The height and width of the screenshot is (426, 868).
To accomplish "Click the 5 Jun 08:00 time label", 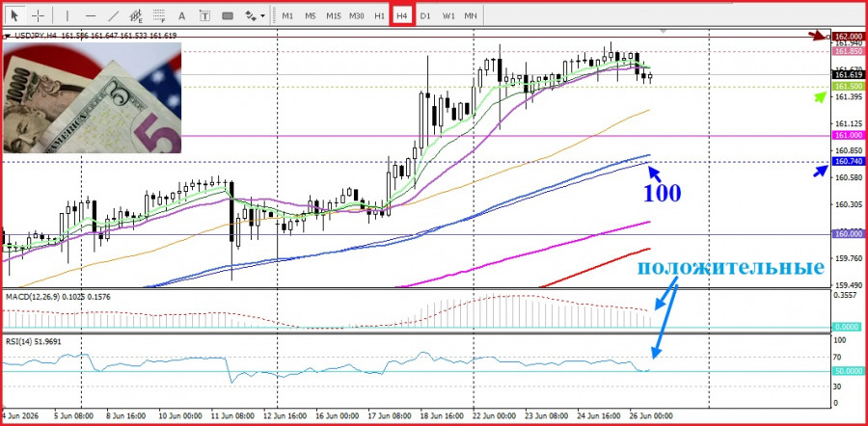I will (74, 415).
